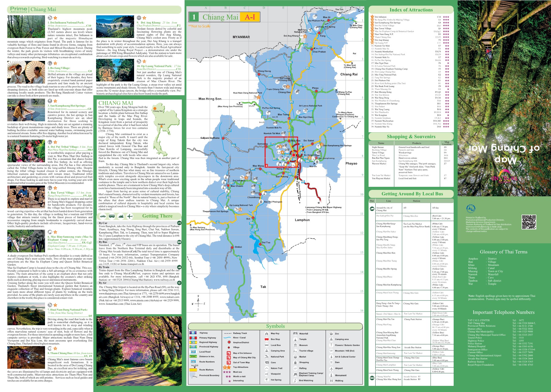Select the Waterfall symbol in the legend
The width and height of the screenshot is (551, 392).
click(x=295, y=334)
